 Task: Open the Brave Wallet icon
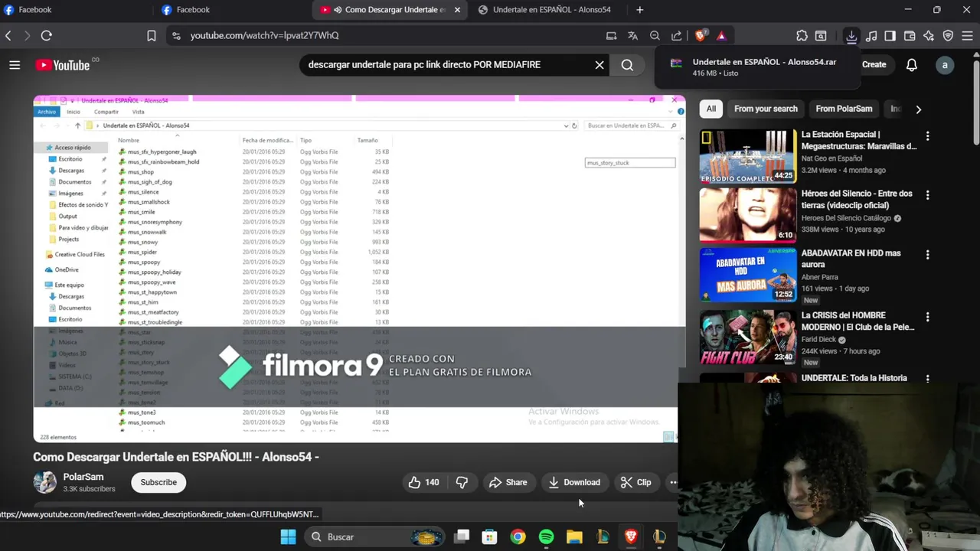coord(910,35)
